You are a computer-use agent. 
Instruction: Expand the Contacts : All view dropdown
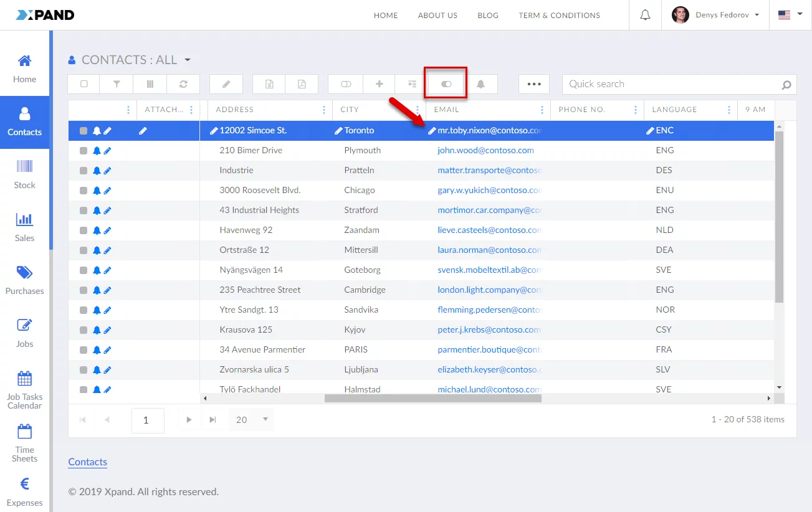[x=187, y=60]
